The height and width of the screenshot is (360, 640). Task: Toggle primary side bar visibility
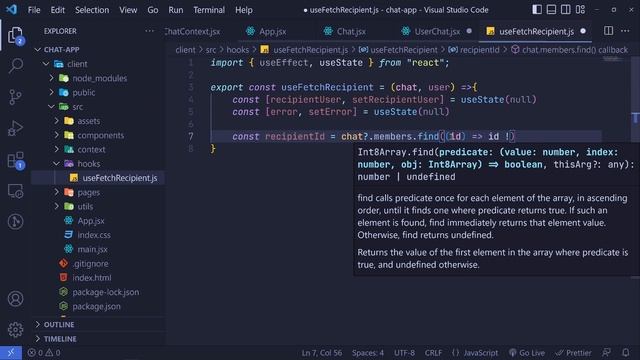(x=537, y=9)
